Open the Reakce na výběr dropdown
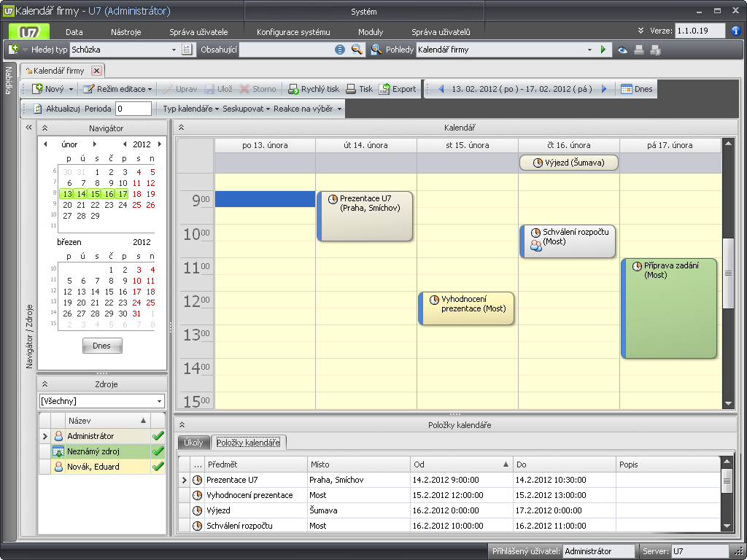The width and height of the screenshot is (747, 560). tap(307, 109)
